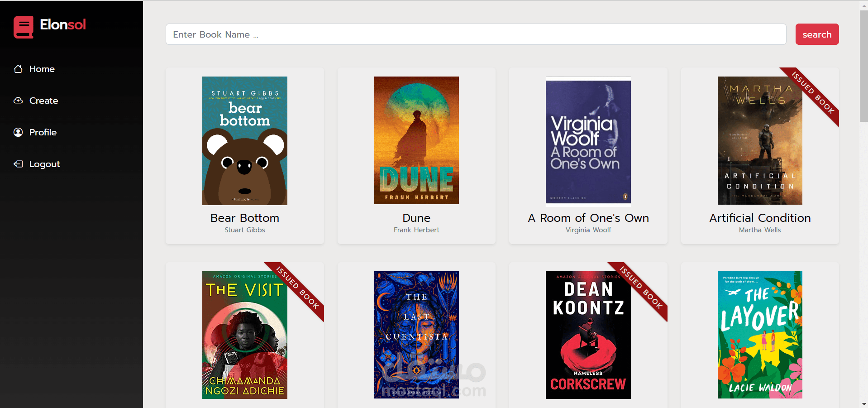
Task: Open the Dean Koontz Corkscrew cover
Action: tap(588, 335)
